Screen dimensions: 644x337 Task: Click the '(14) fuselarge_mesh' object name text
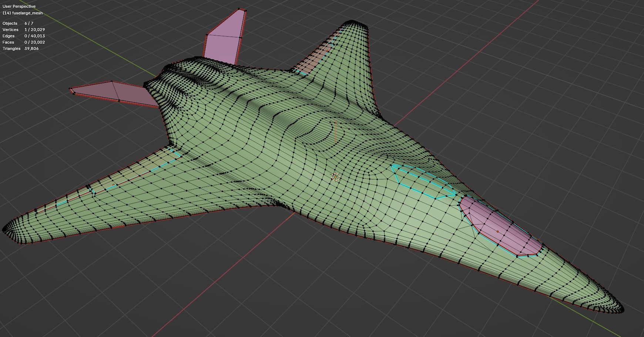(x=23, y=13)
